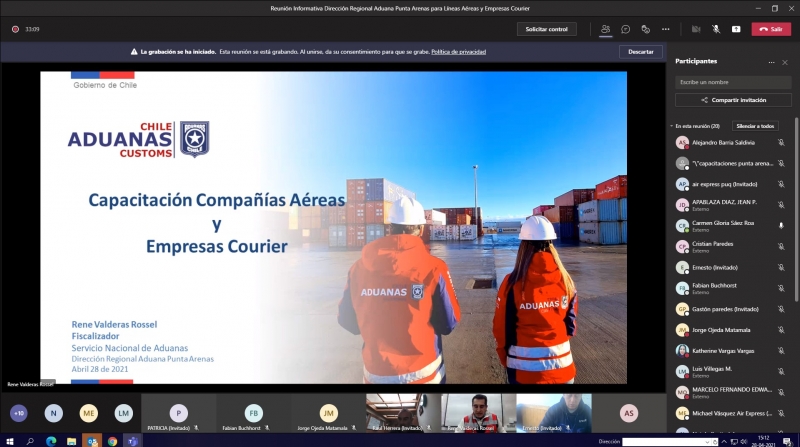Click mic icon next to capacitaciones punta arenas
Screen dimensions: 800x447
coord(781,163)
